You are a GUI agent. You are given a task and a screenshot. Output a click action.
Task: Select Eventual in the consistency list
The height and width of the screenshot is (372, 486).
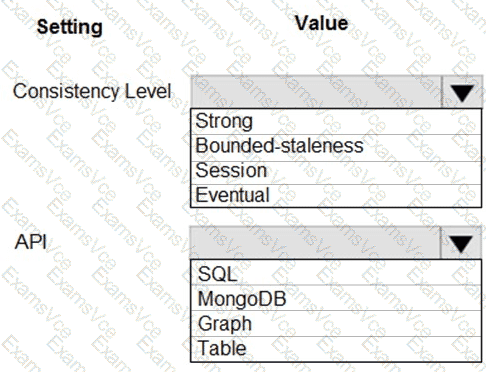[x=336, y=196]
